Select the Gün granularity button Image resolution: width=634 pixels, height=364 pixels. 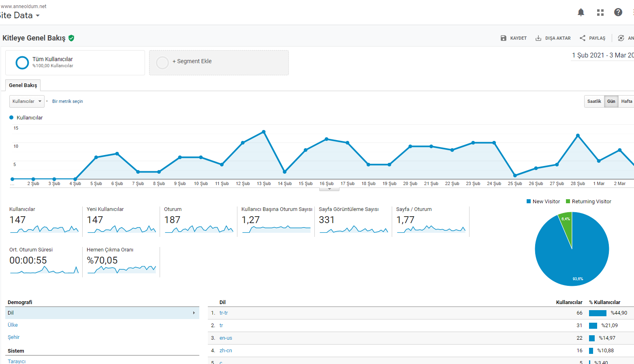tap(611, 101)
